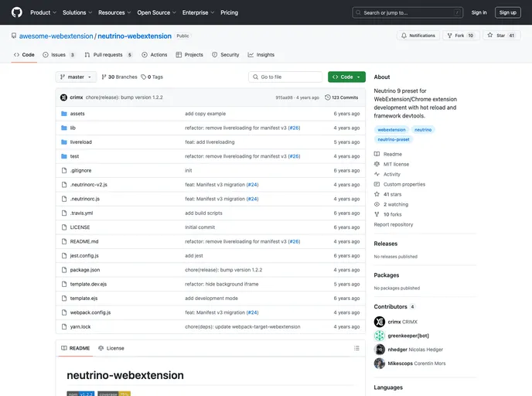Viewport: 532px width, 396px height.
Task: Switch to the Issues tab
Action: 58,55
